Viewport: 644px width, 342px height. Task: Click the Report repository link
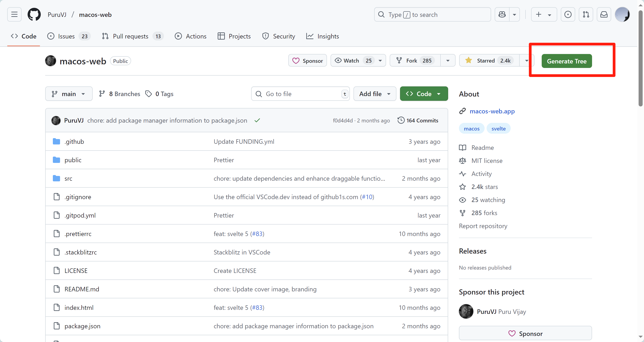tap(483, 226)
